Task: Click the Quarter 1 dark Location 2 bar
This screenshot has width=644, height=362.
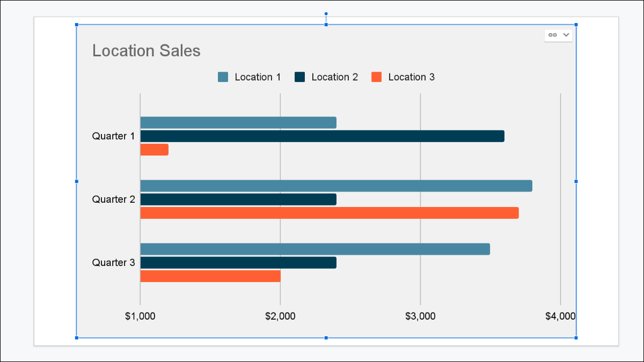Action: tap(322, 136)
